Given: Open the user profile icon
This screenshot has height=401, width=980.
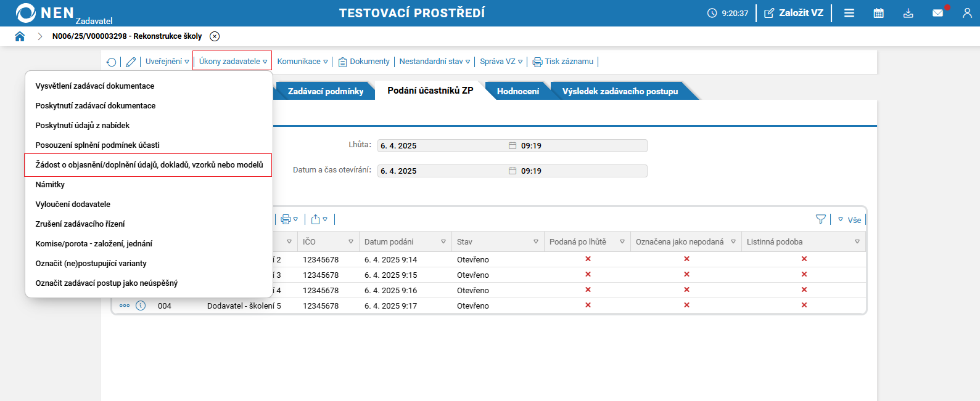Looking at the screenshot, I should (x=966, y=13).
